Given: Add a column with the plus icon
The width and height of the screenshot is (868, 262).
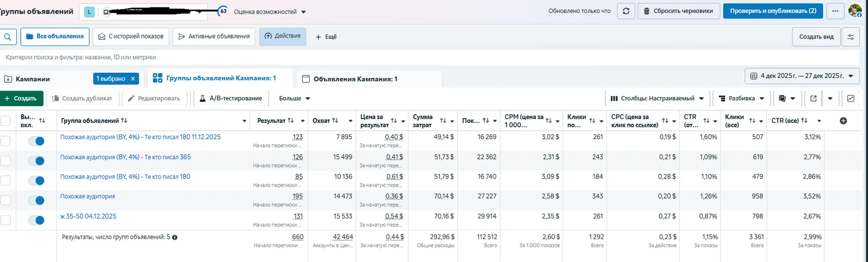Looking at the screenshot, I should (843, 121).
